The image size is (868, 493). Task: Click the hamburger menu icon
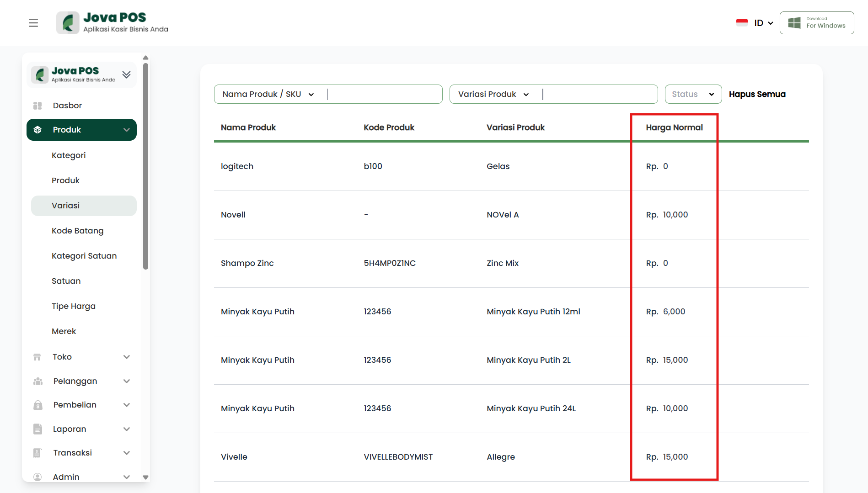pos(33,23)
